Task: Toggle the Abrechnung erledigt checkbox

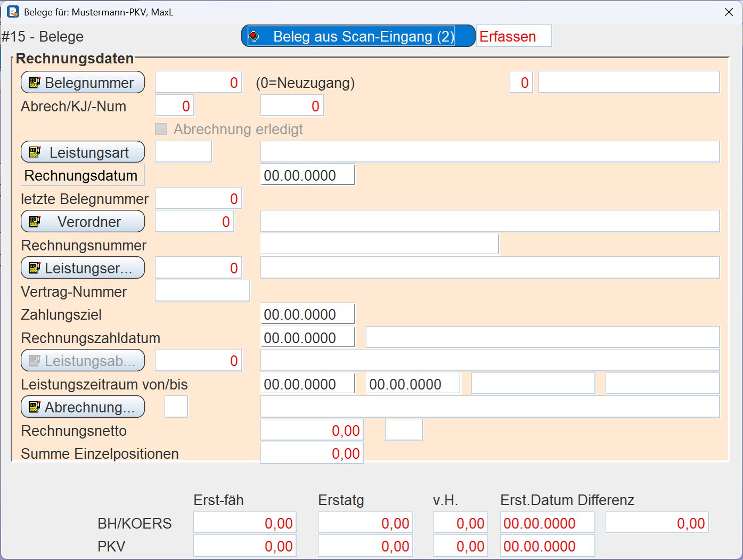Action: pos(160,129)
